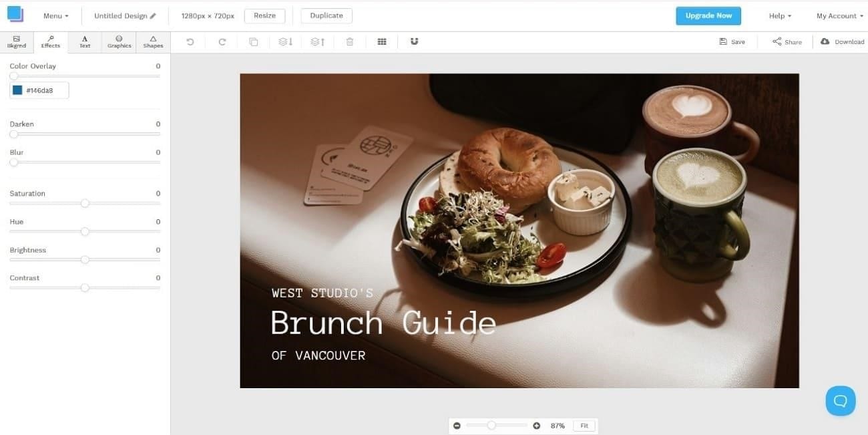Send layer backward icon
Screen dimensions: 868x435
click(286, 41)
